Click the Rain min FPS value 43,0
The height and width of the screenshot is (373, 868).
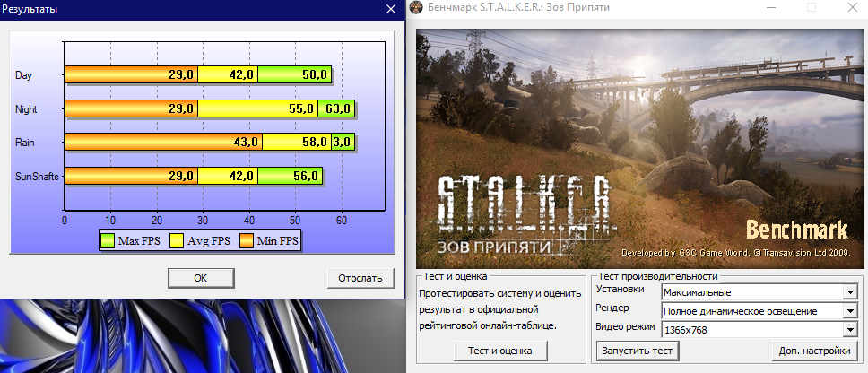(x=246, y=143)
